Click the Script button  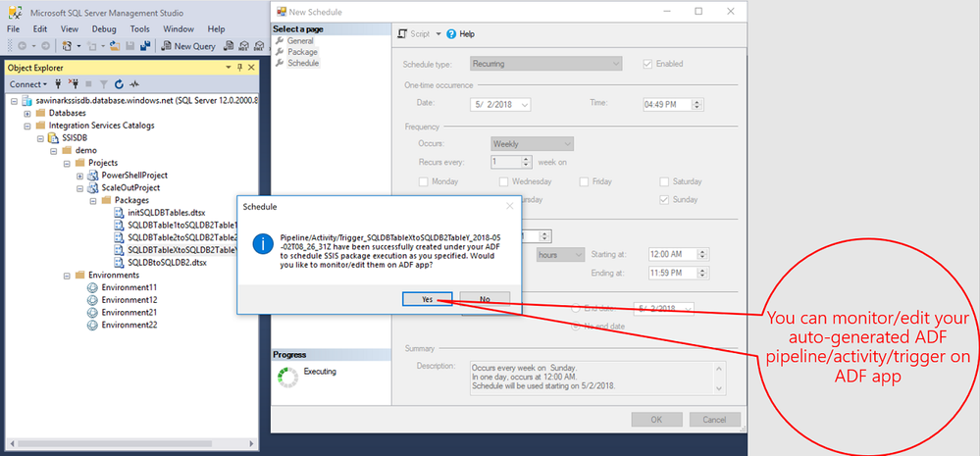point(414,34)
